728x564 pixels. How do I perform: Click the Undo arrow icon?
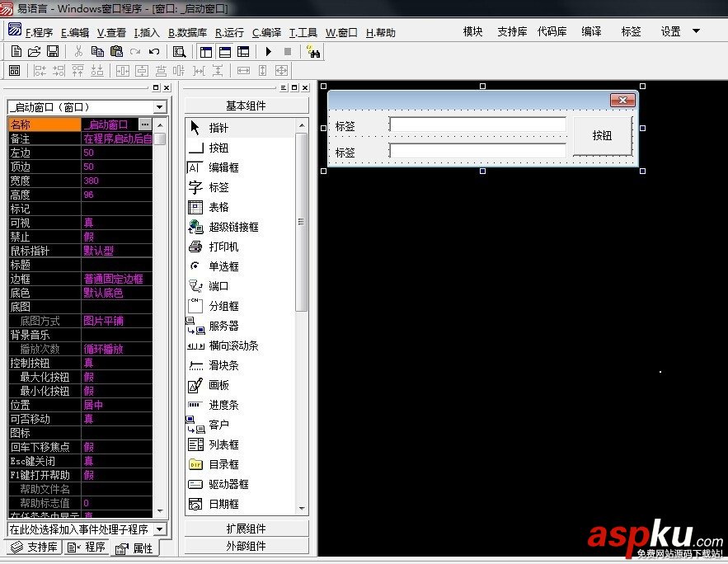click(154, 51)
